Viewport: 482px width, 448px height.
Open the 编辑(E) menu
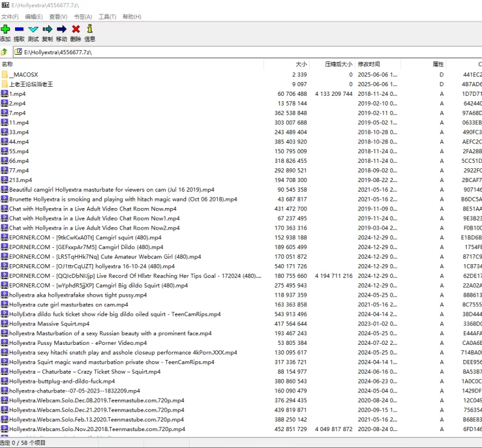(x=34, y=17)
